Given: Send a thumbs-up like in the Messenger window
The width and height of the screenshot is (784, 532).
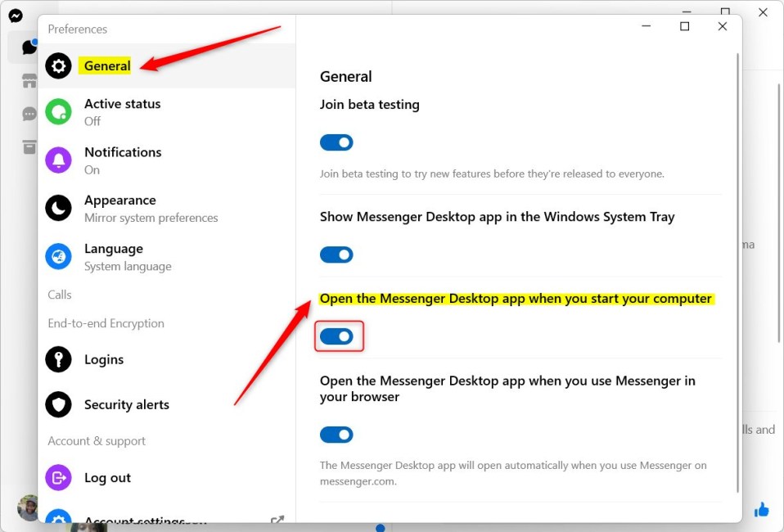Looking at the screenshot, I should click(762, 510).
